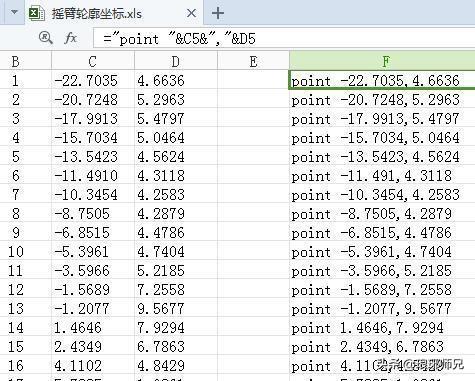Select cell with value -22.7035
Image resolution: width=475 pixels, height=381 pixels.
tap(93, 80)
